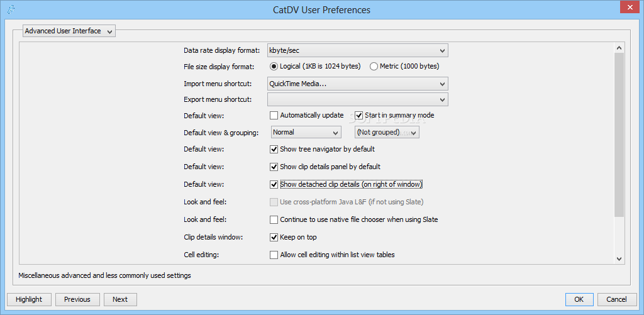The height and width of the screenshot is (315, 644).
Task: Click the vertical scrollbar thumb
Action: (x=619, y=135)
